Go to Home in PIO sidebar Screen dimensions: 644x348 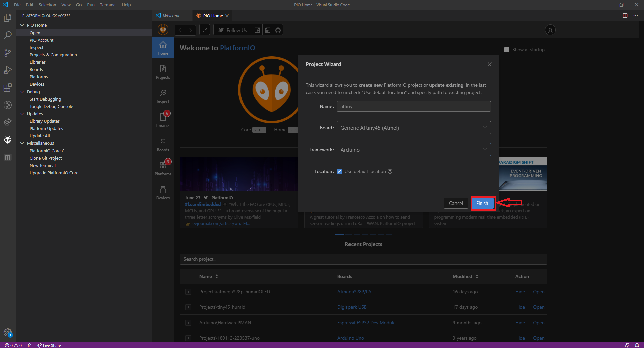[163, 48]
